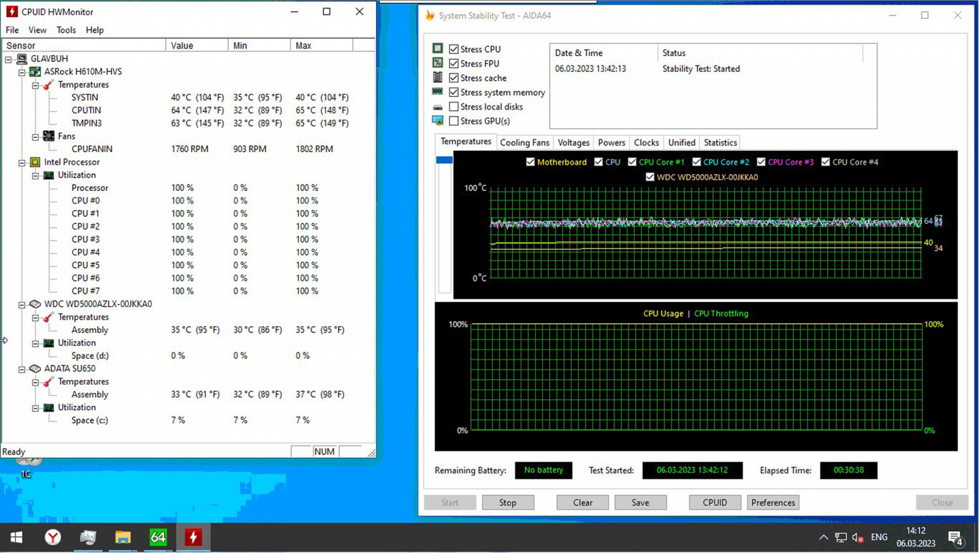980x553 pixels.
Task: Collapse the Intel Processor node
Action: 22,163
